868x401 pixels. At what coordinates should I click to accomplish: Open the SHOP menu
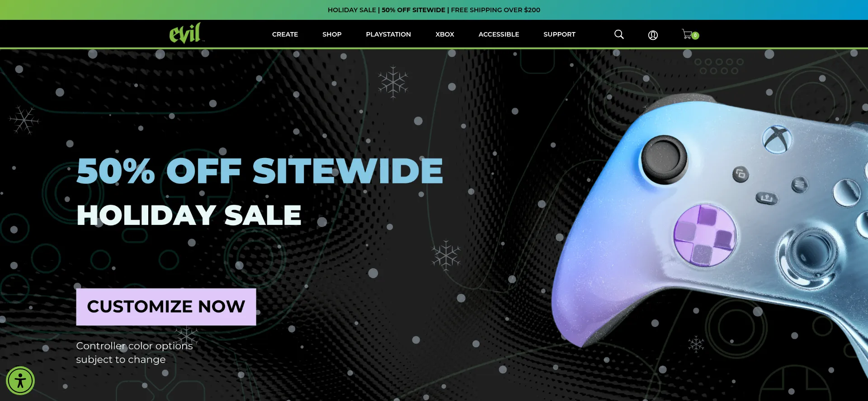[332, 34]
